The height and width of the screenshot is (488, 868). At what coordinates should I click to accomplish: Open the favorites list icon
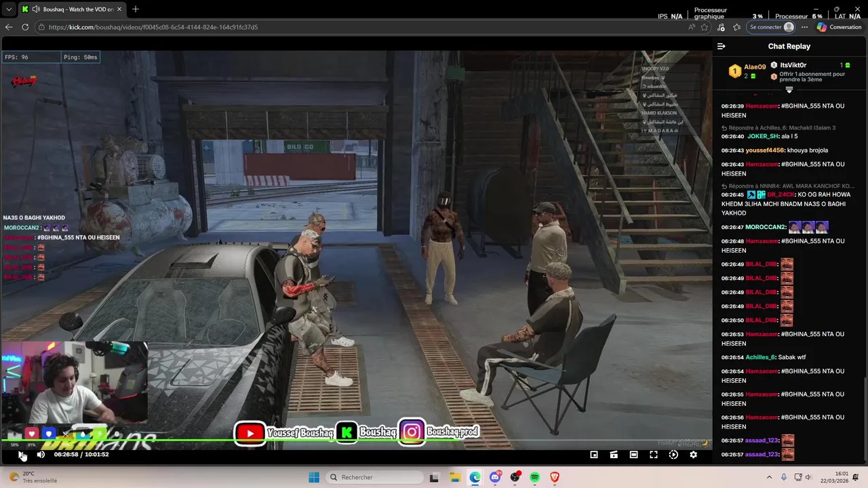click(x=736, y=27)
